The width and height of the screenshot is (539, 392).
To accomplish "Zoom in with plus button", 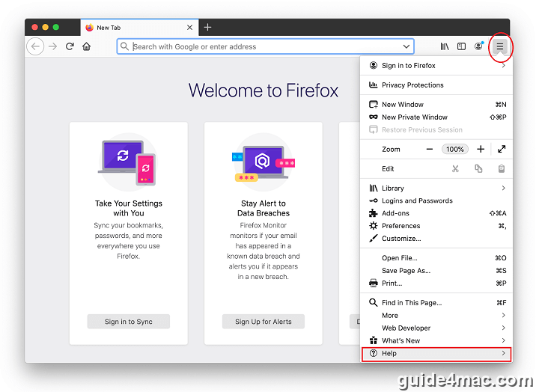I will coord(481,149).
